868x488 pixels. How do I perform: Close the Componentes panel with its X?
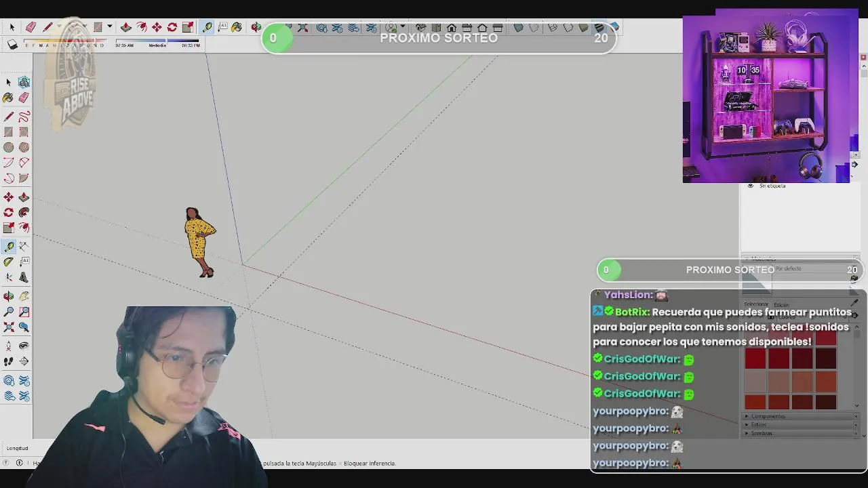(x=856, y=416)
